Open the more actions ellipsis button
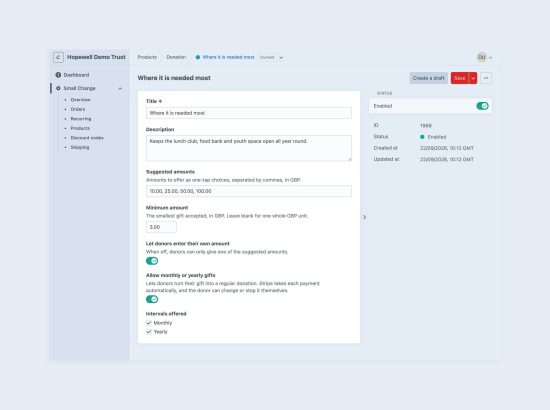The image size is (550, 410). pyautogui.click(x=486, y=78)
